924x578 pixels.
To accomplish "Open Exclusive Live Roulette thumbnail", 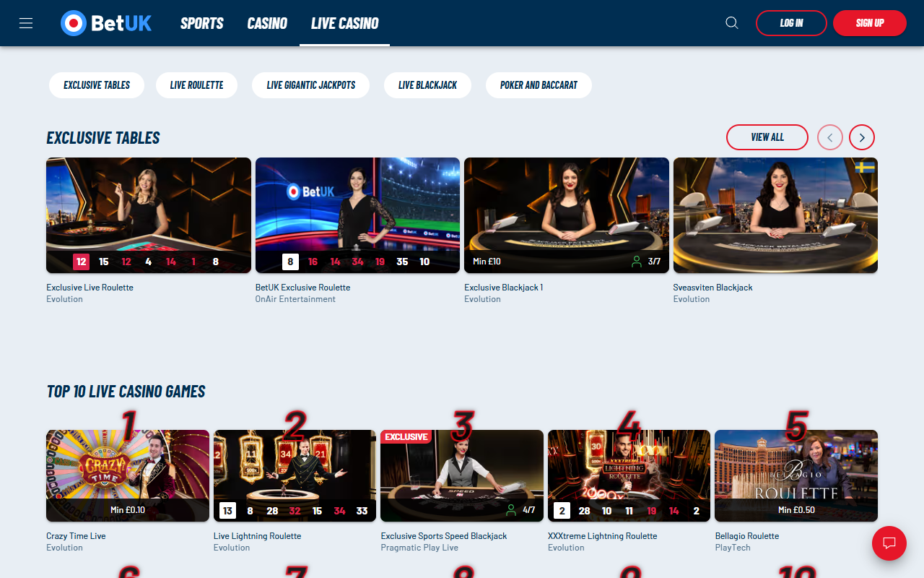I will pyautogui.click(x=149, y=215).
